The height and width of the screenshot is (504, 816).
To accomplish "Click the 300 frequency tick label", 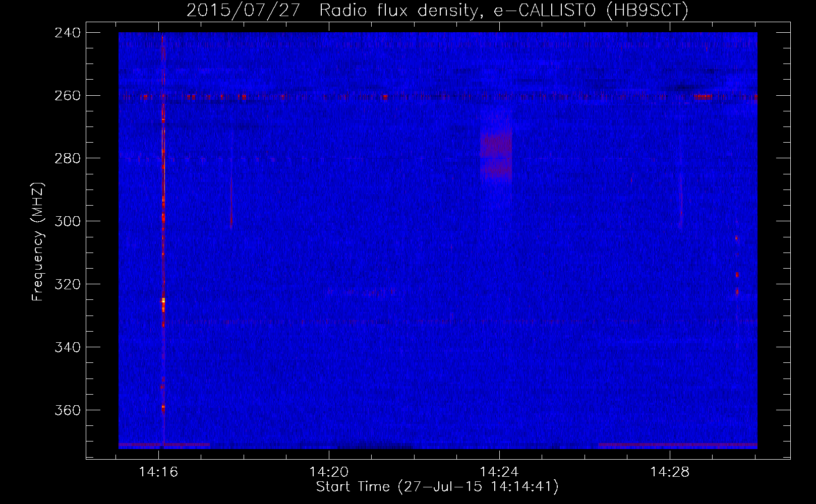I will 68,222.
